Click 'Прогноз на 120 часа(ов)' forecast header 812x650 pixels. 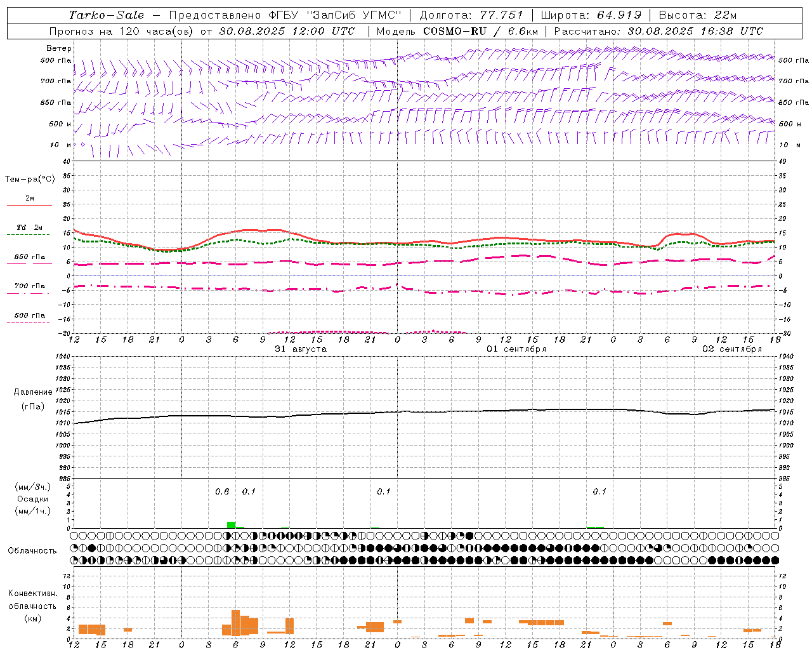tap(122, 31)
